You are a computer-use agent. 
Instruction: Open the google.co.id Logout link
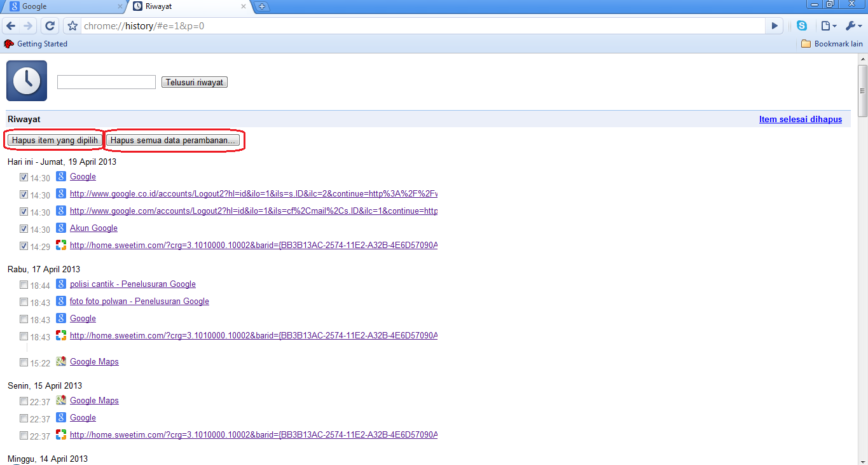[x=254, y=193]
